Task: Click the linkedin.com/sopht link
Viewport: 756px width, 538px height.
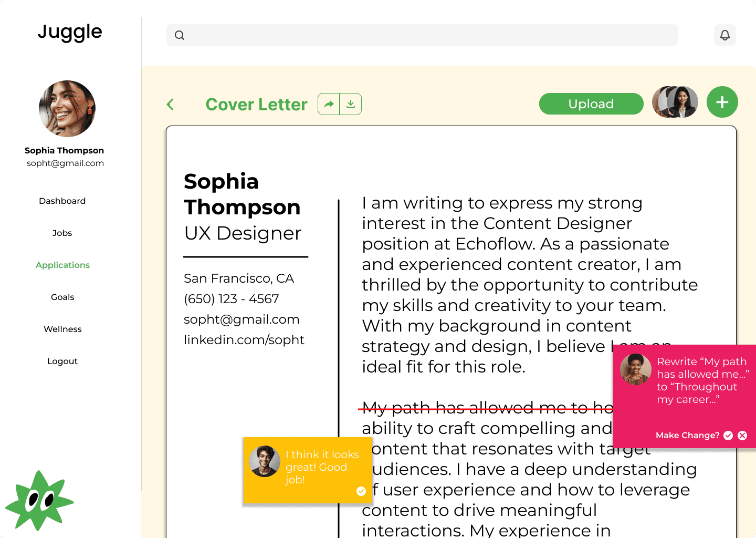Action: click(244, 340)
